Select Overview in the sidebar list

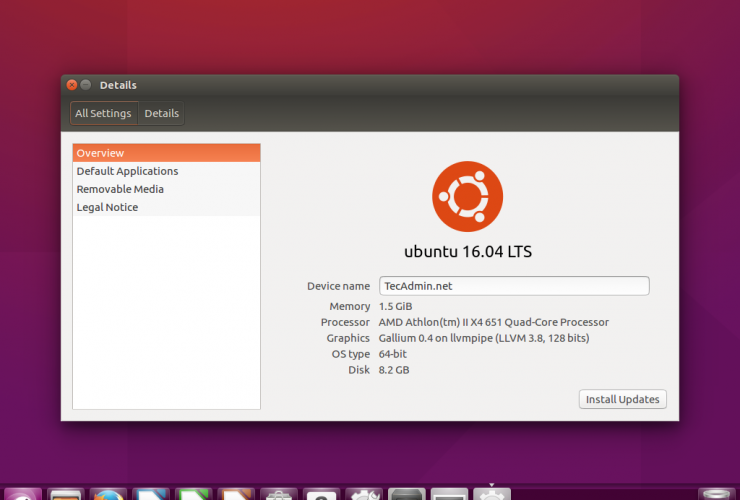click(x=166, y=153)
